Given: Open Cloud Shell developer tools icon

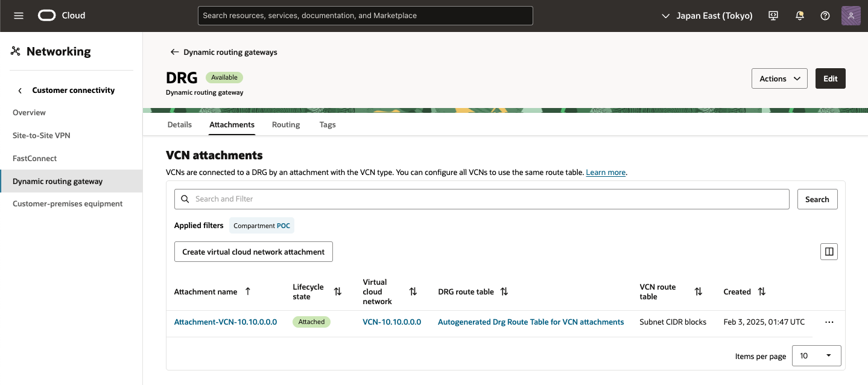Looking at the screenshot, I should click(773, 16).
